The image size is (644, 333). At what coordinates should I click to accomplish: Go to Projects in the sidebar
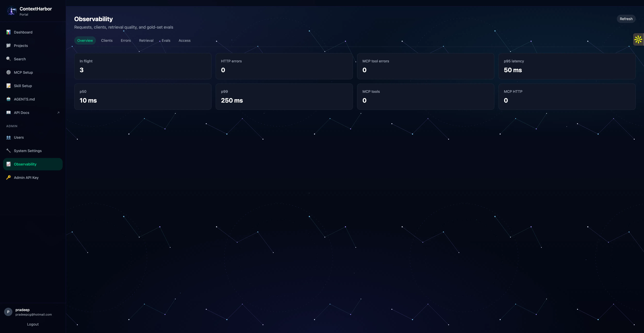coord(33,45)
